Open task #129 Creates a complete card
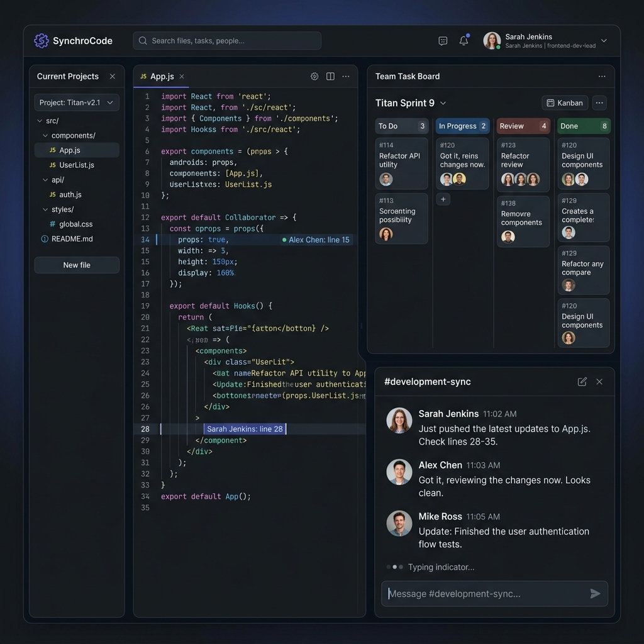 pos(584,217)
